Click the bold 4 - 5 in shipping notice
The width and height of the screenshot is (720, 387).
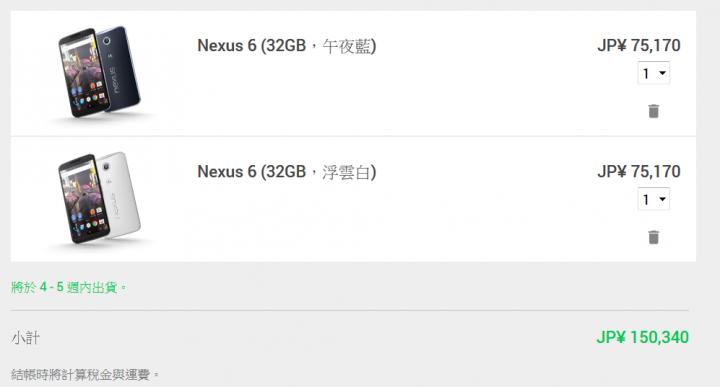tap(51, 287)
